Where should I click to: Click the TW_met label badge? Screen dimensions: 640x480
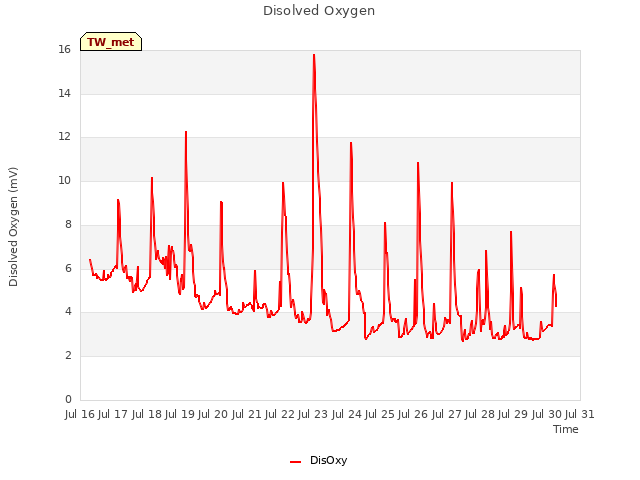pyautogui.click(x=111, y=42)
